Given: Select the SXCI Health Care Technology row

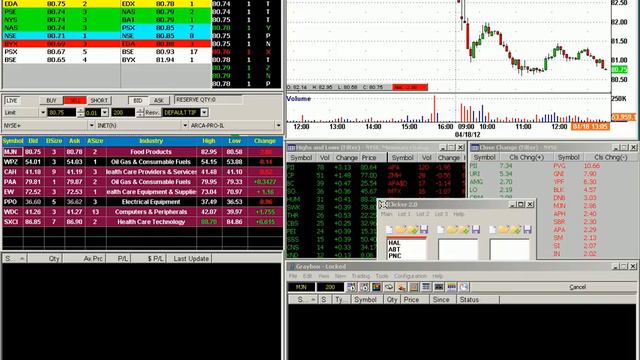Looking at the screenshot, I should [x=142, y=222].
